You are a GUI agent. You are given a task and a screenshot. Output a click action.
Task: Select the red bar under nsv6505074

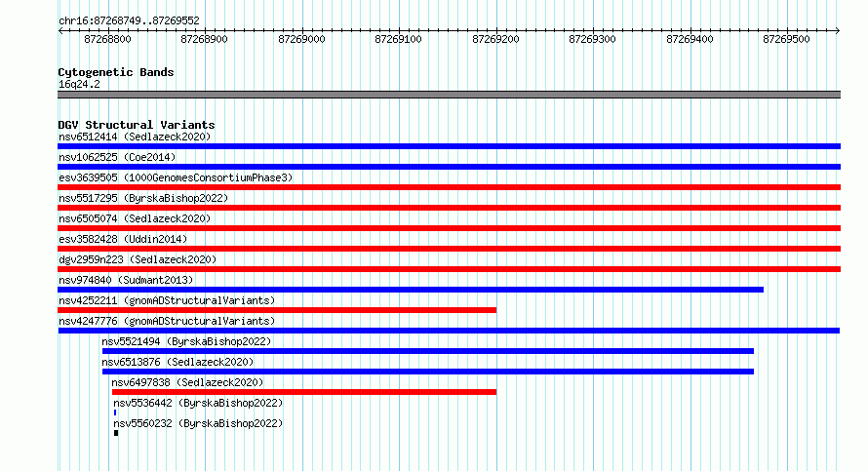[449, 228]
